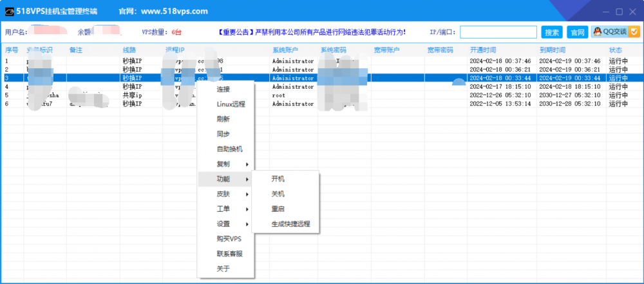Click the 系统账户 column header
Screen dimensions: 644x284
coord(285,50)
